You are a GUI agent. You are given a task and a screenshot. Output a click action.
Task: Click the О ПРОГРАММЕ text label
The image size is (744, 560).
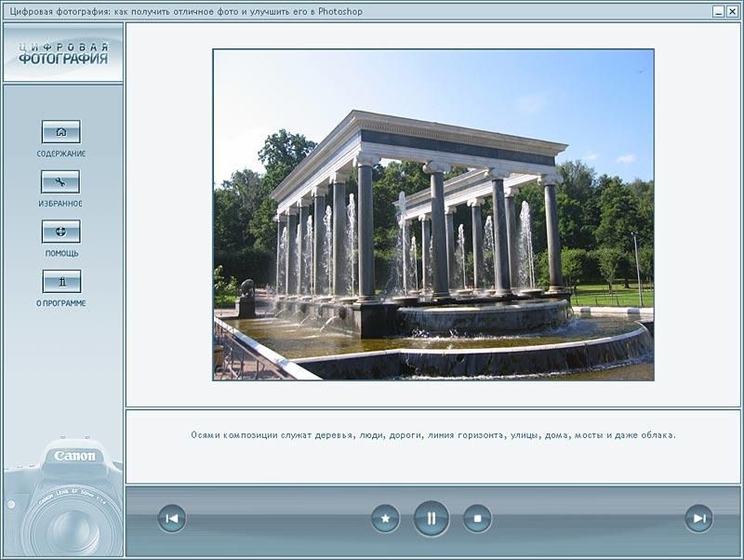click(x=61, y=303)
